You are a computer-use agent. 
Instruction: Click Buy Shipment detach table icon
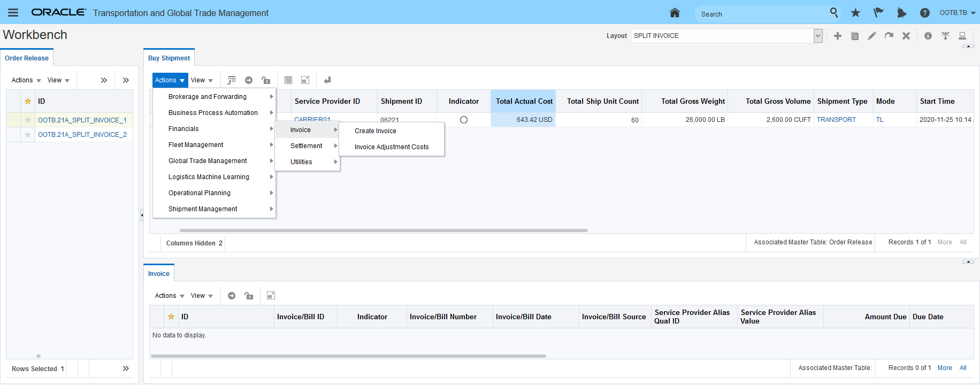click(x=305, y=80)
